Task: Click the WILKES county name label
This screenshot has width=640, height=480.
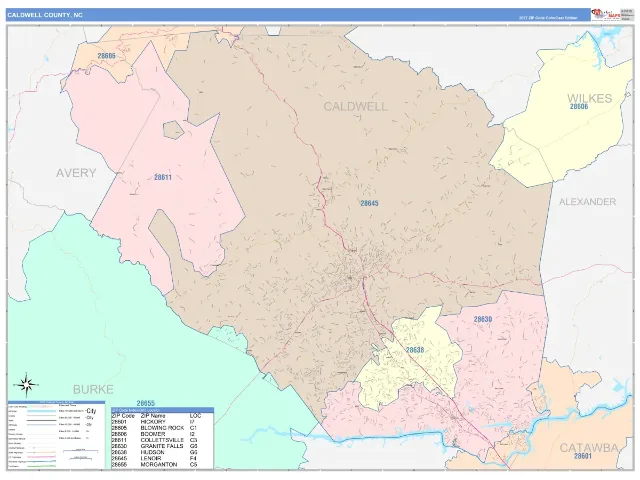Action: click(x=589, y=98)
